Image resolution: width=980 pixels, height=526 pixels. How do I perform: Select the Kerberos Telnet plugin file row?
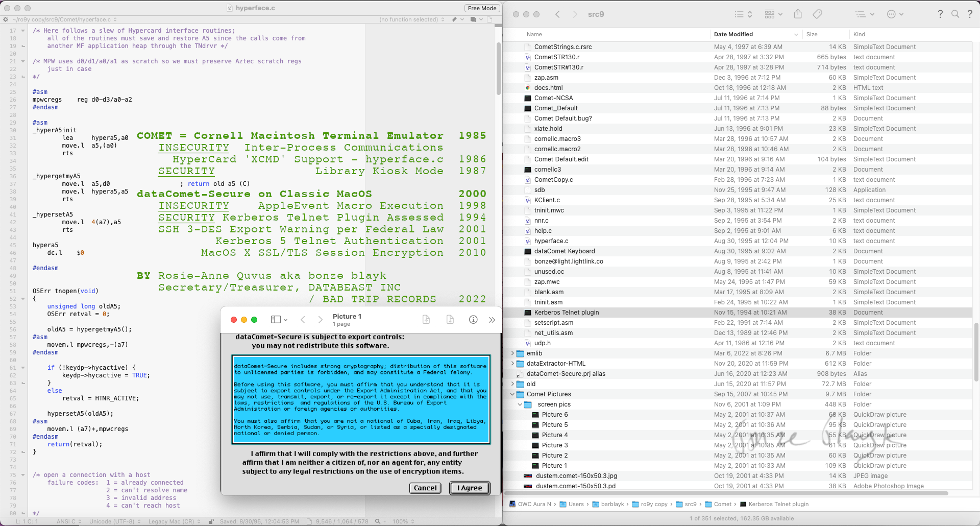coord(738,313)
